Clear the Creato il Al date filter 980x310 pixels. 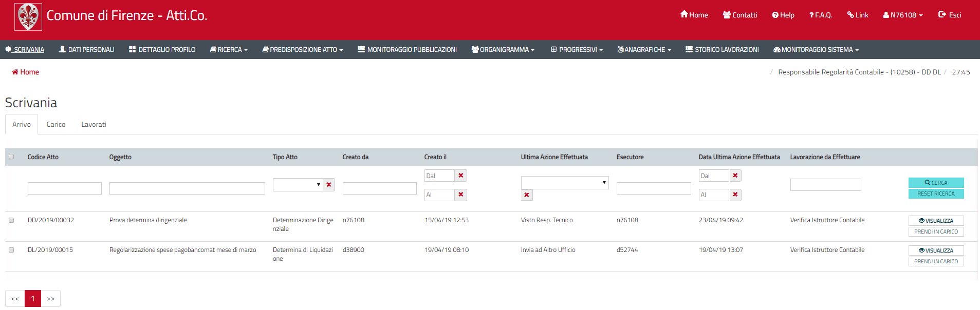point(461,195)
